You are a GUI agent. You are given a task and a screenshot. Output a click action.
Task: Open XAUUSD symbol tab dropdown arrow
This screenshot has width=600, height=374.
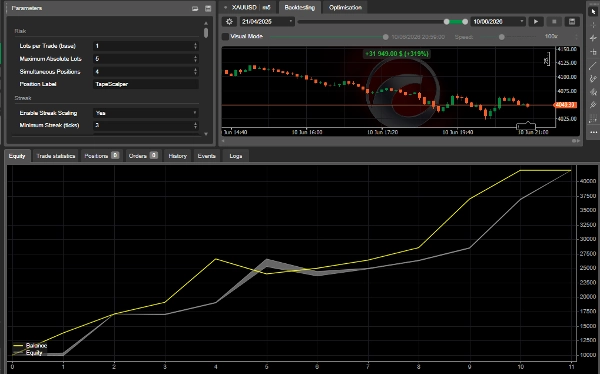[x=225, y=8]
